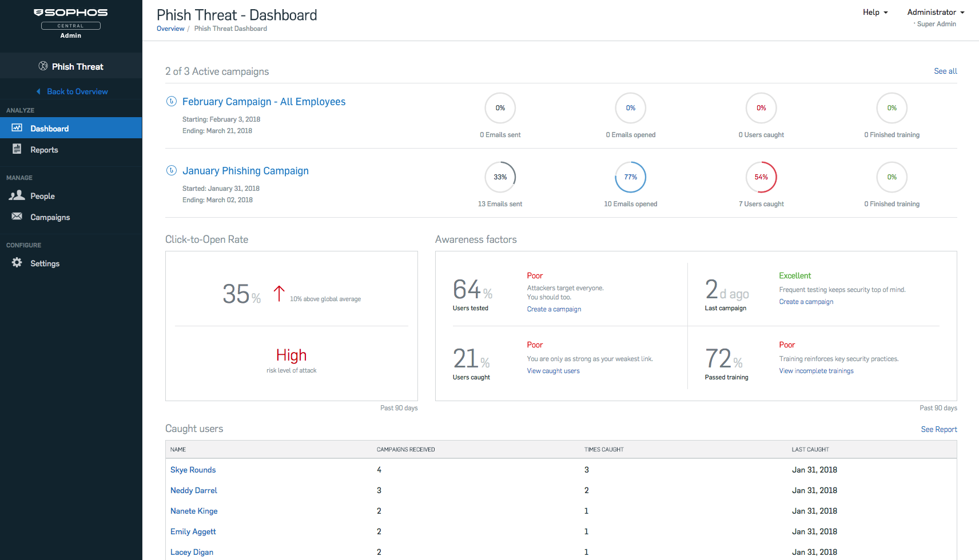This screenshot has width=979, height=560.
Task: Click the clock icon beside February Campaign
Action: 171,101
